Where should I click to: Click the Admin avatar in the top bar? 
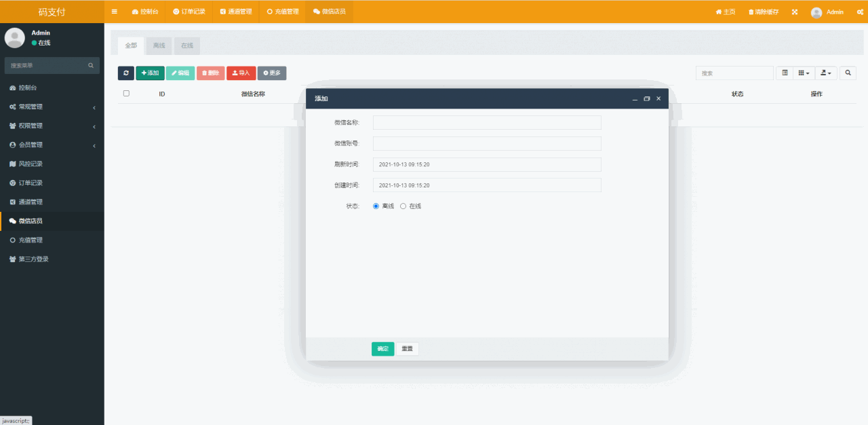click(x=816, y=12)
